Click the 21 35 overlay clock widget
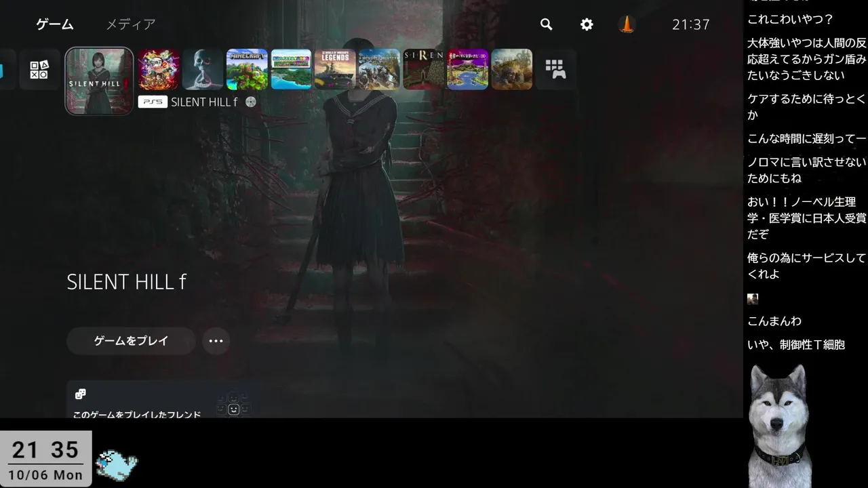The image size is (868, 488). point(45,458)
